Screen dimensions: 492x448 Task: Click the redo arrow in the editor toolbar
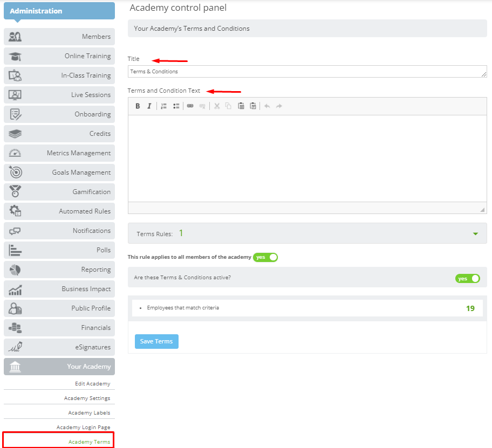pyautogui.click(x=279, y=106)
